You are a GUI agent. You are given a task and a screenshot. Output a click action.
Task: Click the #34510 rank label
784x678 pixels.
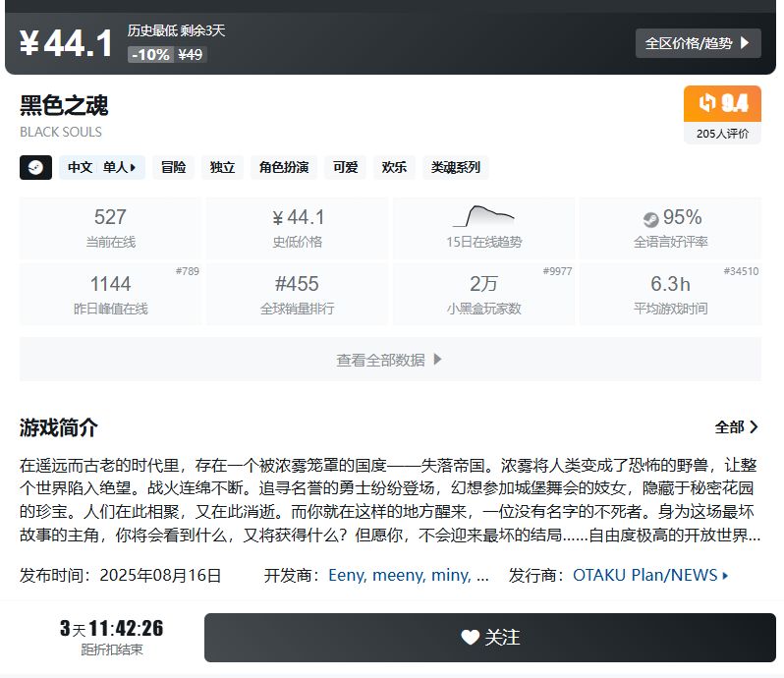click(x=741, y=271)
